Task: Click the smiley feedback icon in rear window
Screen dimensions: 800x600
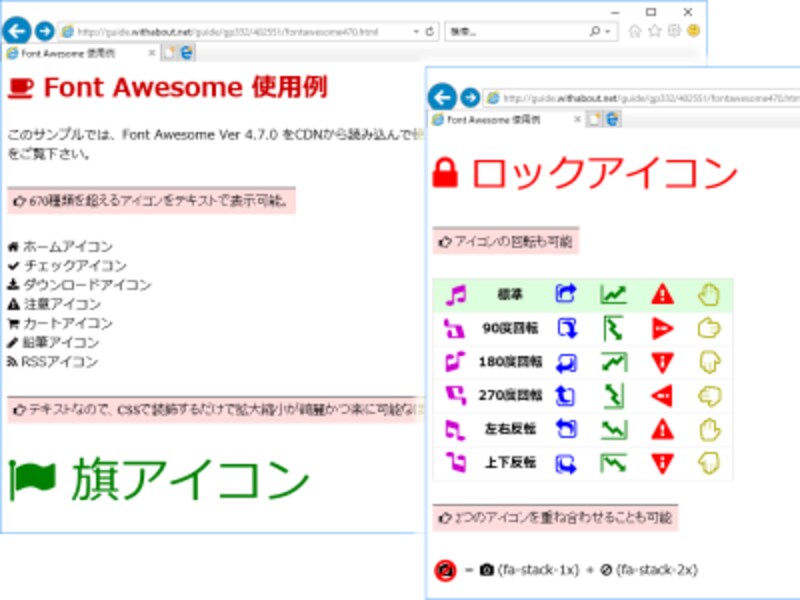Action: (693, 32)
